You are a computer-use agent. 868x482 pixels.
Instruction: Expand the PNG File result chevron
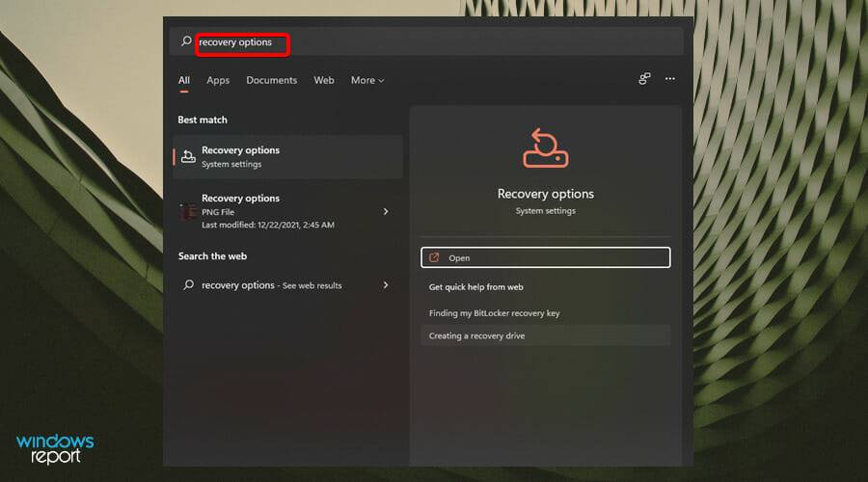click(386, 211)
